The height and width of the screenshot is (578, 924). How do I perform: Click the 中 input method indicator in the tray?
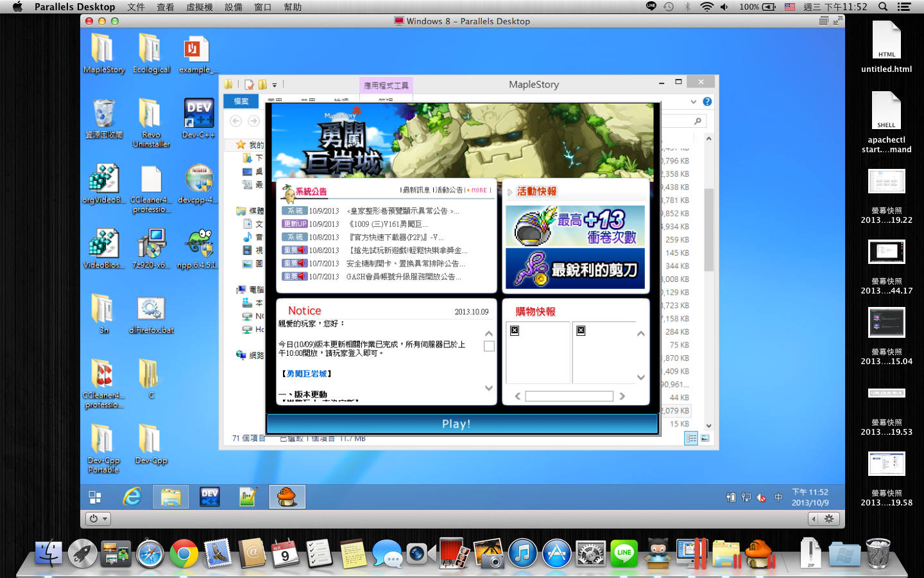tap(778, 498)
